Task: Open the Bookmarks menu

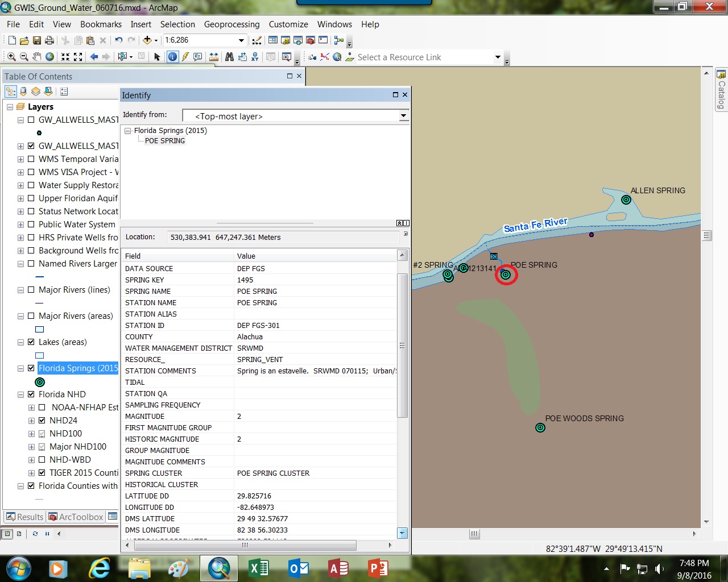Action: [x=101, y=24]
